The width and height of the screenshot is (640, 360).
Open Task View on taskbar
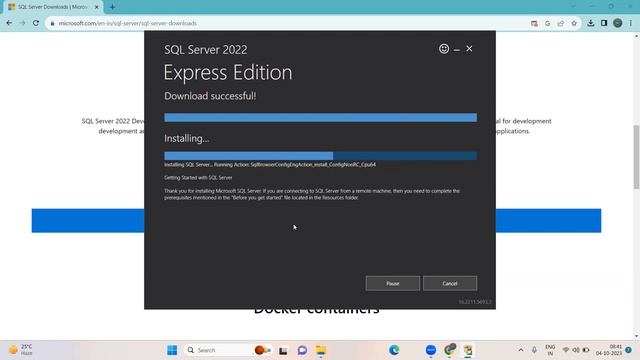[x=283, y=350]
